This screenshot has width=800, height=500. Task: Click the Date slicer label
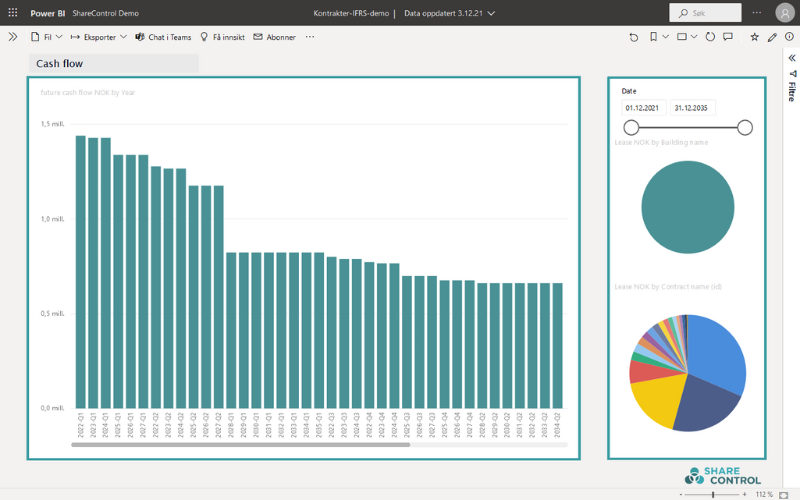tap(629, 91)
